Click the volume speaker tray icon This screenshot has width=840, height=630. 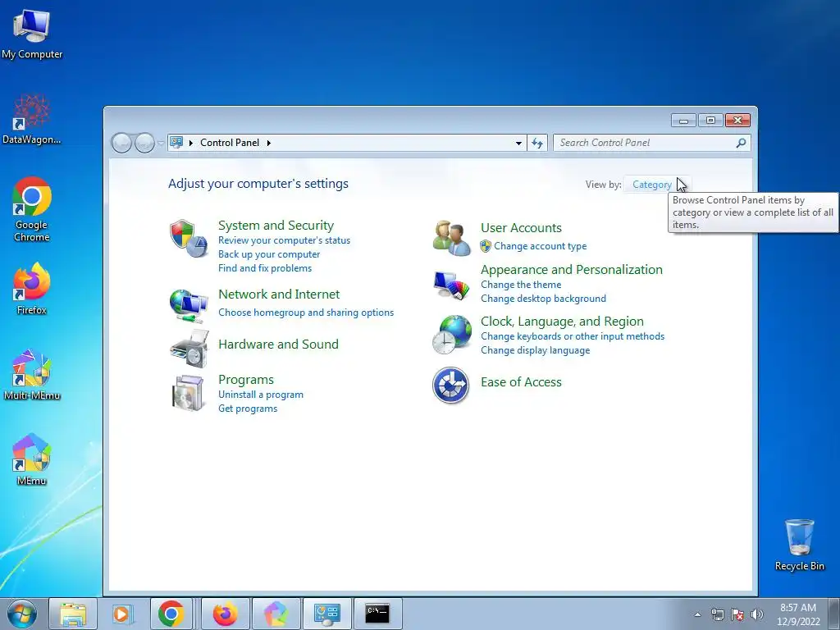click(757, 614)
